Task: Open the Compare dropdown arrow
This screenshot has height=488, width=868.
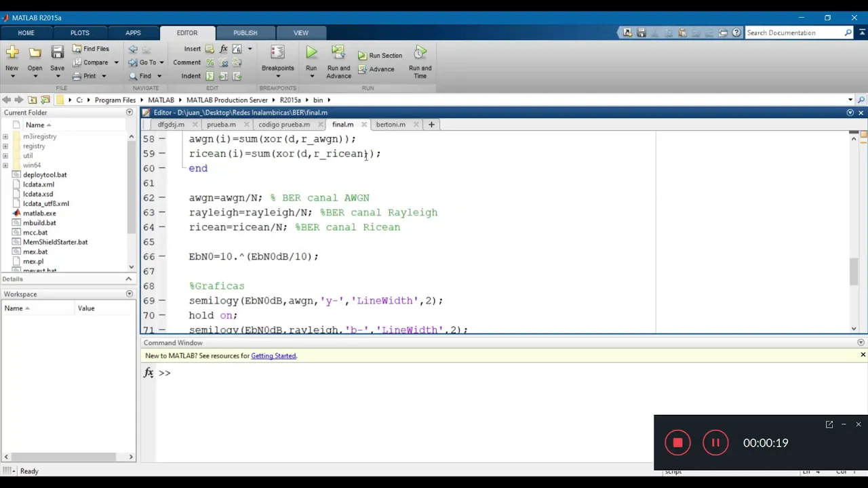Action: click(116, 62)
